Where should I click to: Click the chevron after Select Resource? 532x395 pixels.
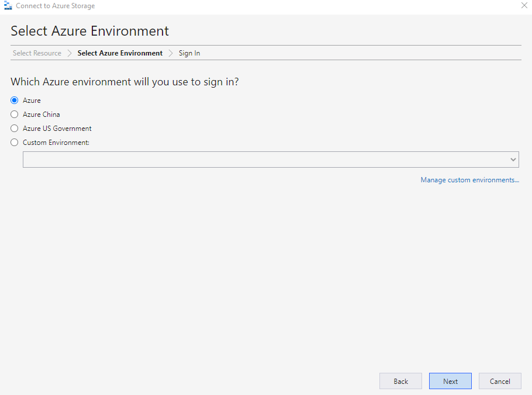(x=70, y=53)
